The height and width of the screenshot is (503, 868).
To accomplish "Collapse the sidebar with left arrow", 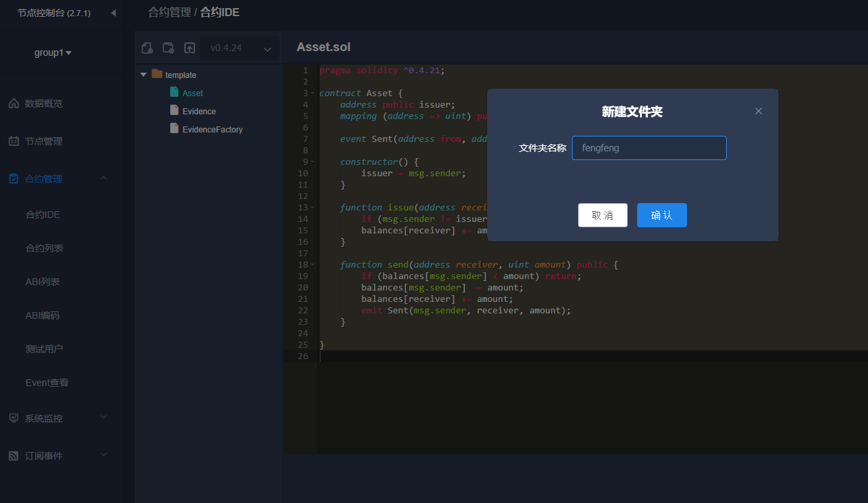I will point(113,13).
